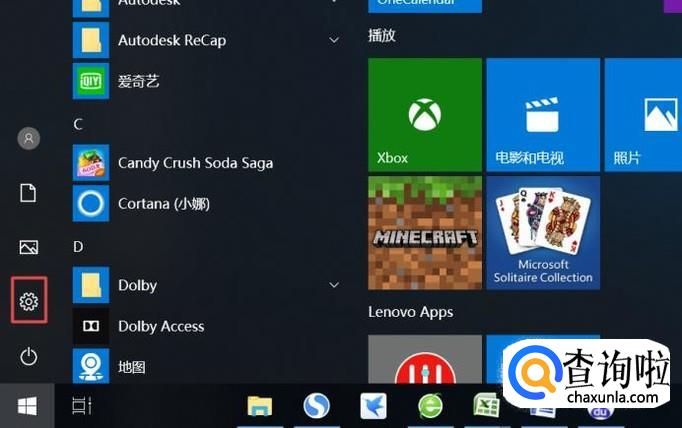Click the Dolby folder icon
682x428 pixels.
(91, 285)
